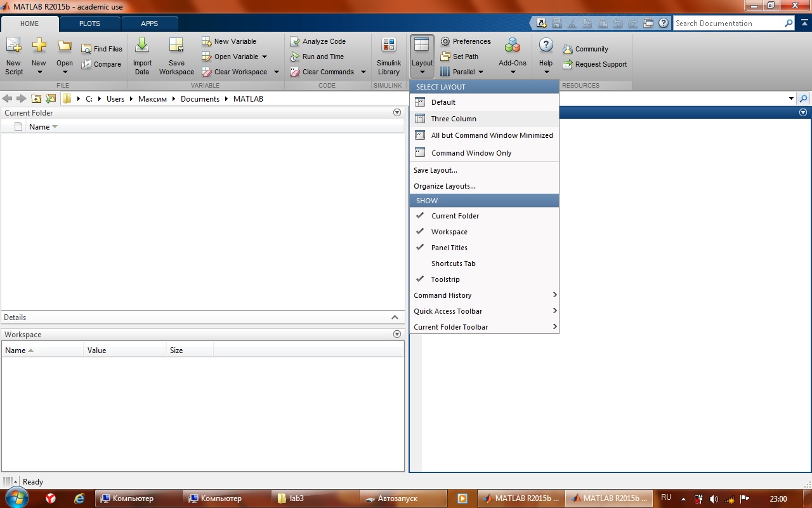This screenshot has height=508, width=812.
Task: Open the Clear Commands dropdown arrow
Action: (x=363, y=72)
